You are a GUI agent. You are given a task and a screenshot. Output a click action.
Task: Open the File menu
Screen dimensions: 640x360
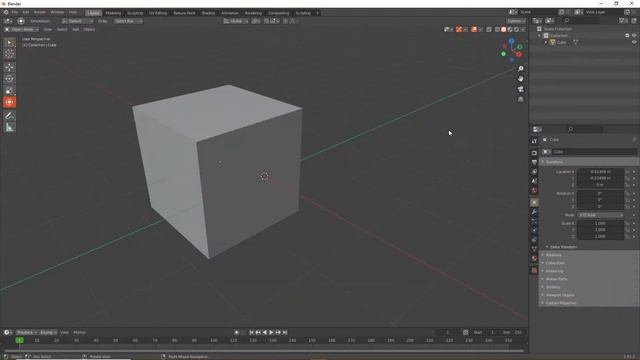click(15, 13)
